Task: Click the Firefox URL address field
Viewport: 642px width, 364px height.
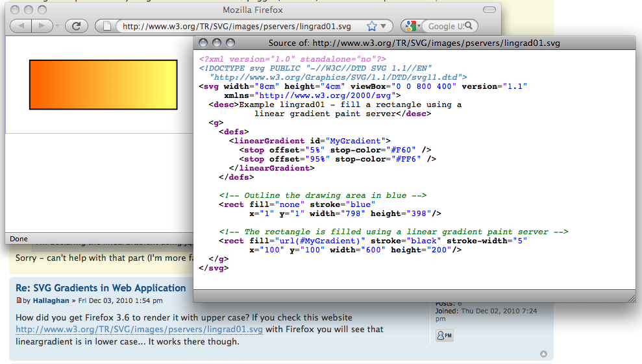Action: click(237, 26)
